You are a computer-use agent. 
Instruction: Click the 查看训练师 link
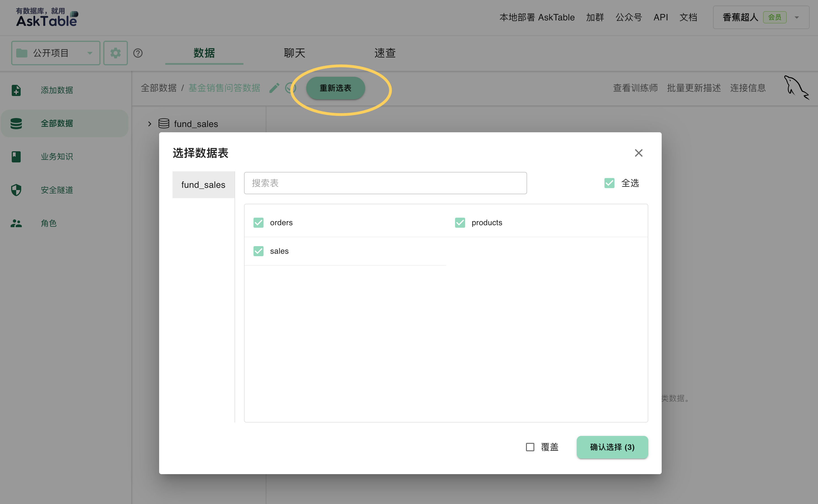pyautogui.click(x=635, y=88)
